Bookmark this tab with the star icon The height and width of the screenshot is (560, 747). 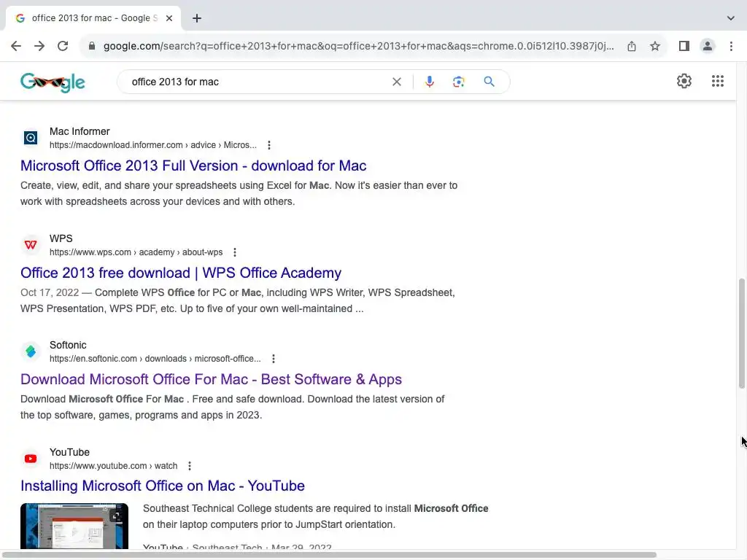pyautogui.click(x=655, y=46)
